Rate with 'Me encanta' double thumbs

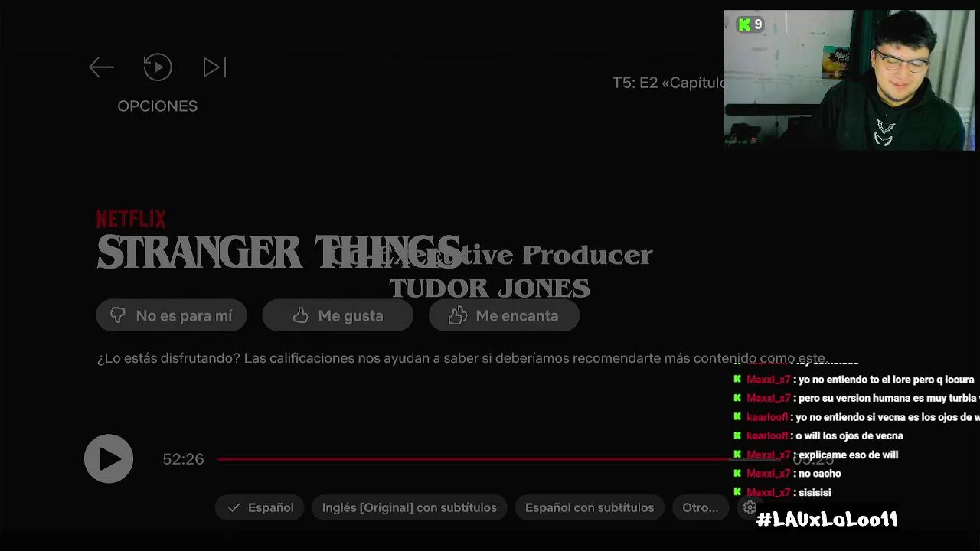pyautogui.click(x=504, y=315)
